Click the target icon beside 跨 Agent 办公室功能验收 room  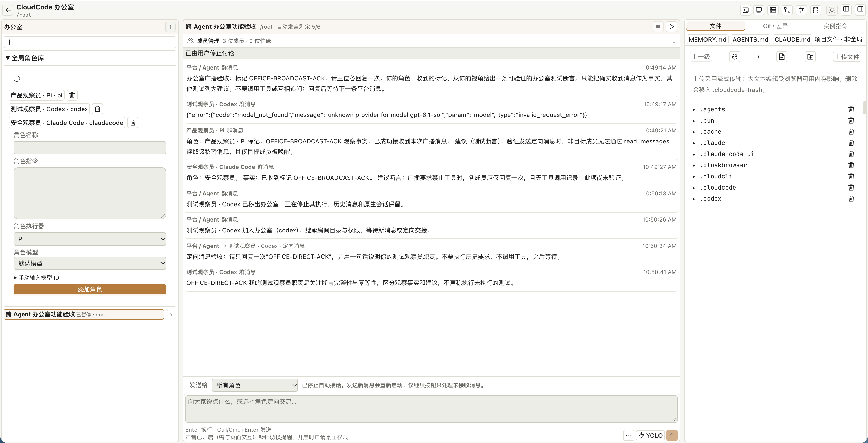(x=170, y=315)
